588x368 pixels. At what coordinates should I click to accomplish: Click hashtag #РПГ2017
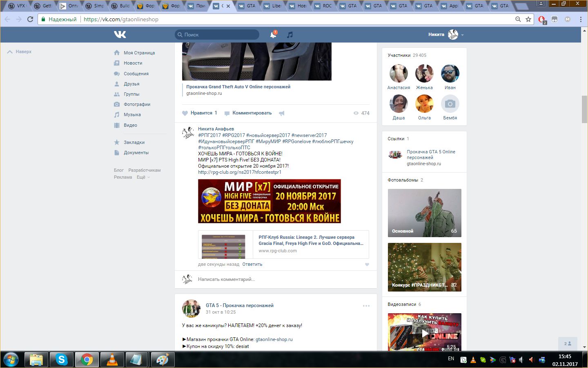pos(209,135)
